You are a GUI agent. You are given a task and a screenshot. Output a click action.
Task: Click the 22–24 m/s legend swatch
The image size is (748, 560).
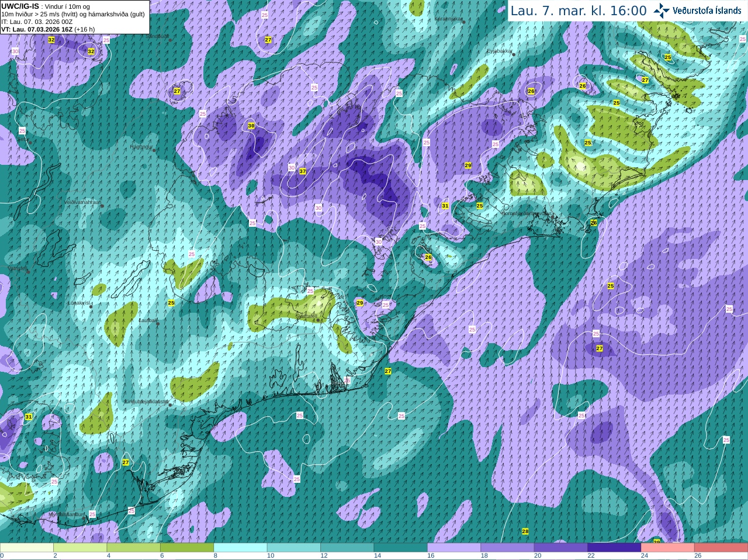[615, 548]
